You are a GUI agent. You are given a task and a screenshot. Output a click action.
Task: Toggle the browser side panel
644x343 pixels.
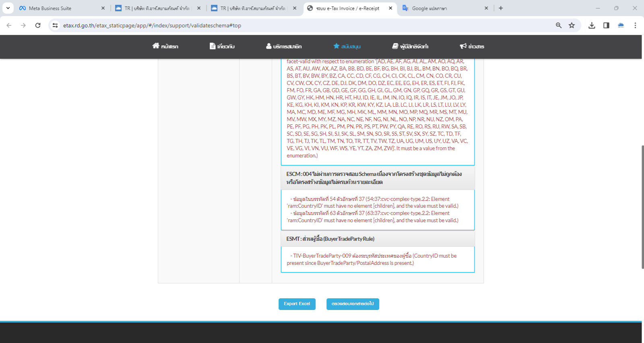[606, 25]
